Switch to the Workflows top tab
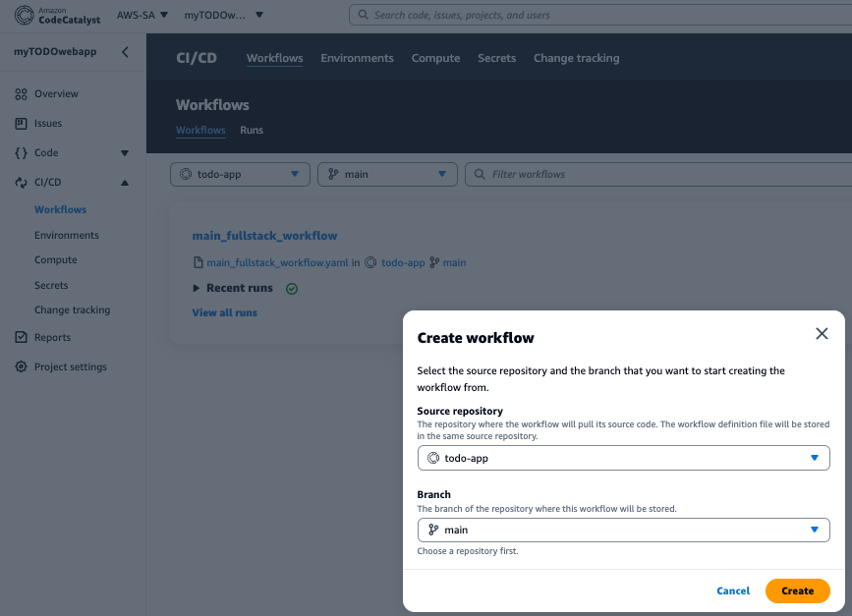This screenshot has height=616, width=852. (274, 58)
